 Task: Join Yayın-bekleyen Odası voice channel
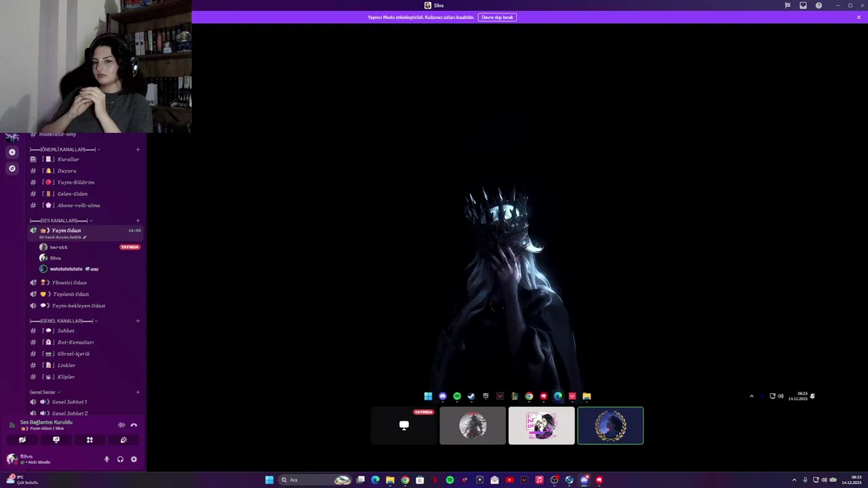point(85,306)
